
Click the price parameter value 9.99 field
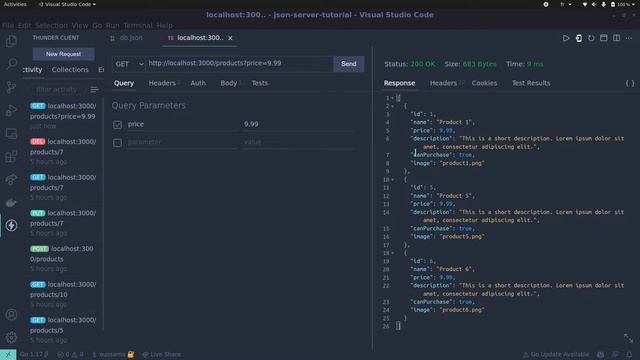pos(298,124)
